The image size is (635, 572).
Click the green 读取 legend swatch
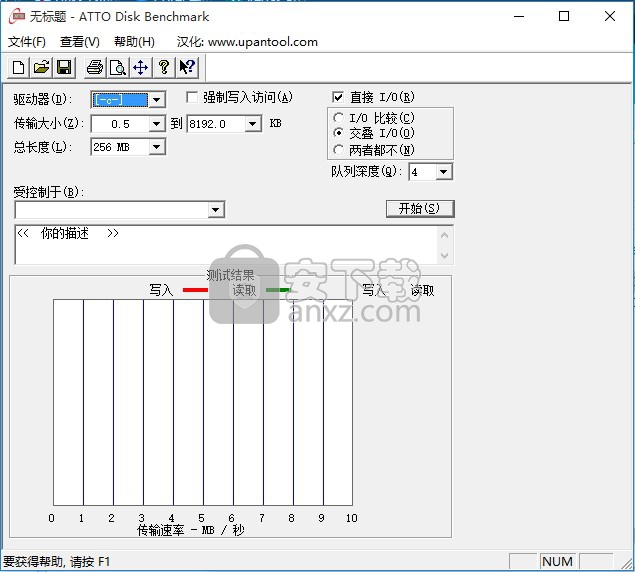point(278,290)
